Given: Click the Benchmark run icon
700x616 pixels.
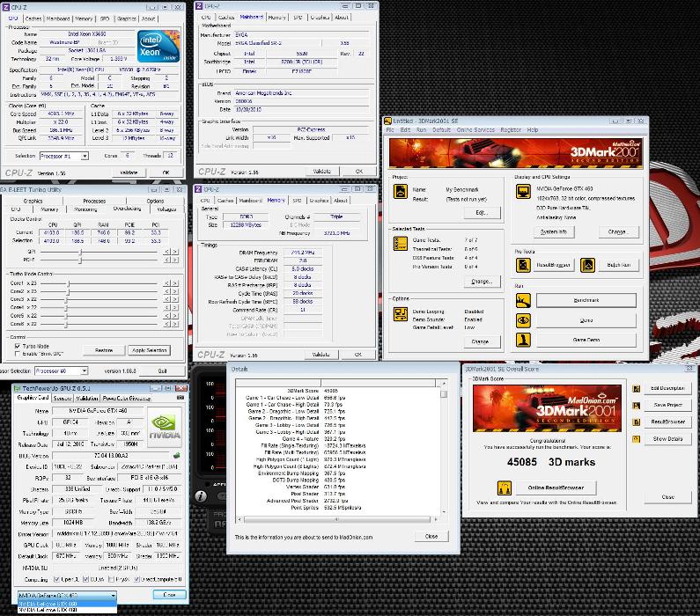Looking at the screenshot, I should [523, 300].
